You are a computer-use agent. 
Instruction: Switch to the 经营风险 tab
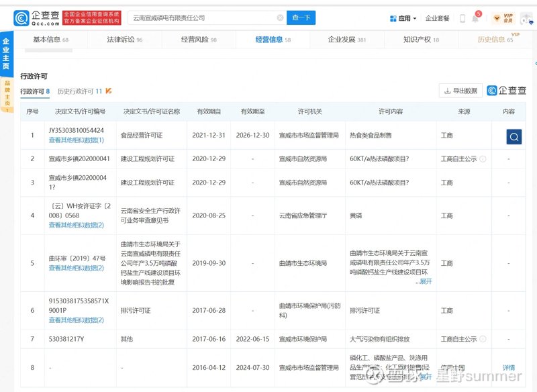[199, 40]
